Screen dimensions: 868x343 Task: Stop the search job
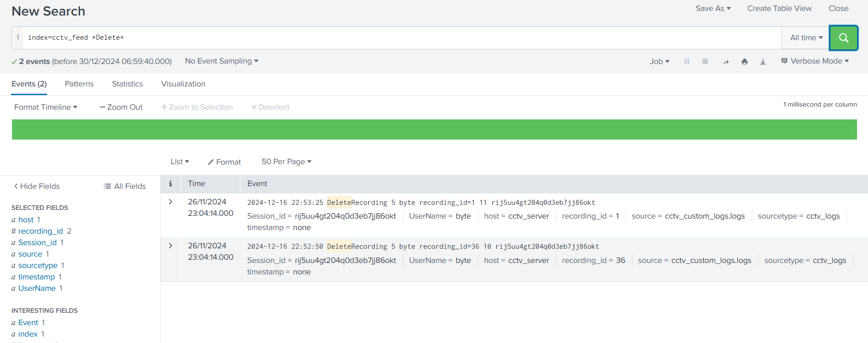pyautogui.click(x=705, y=61)
